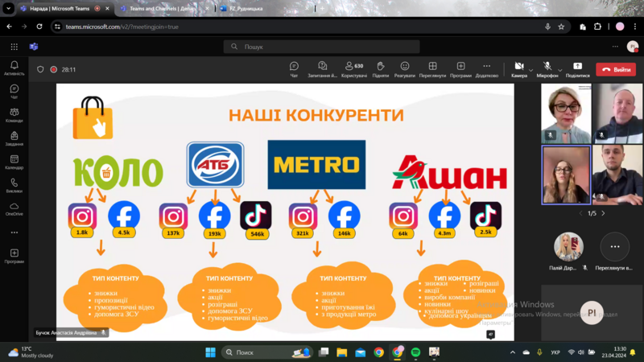Click presenter name Бучок Анастасія Андріївна

tap(66, 332)
